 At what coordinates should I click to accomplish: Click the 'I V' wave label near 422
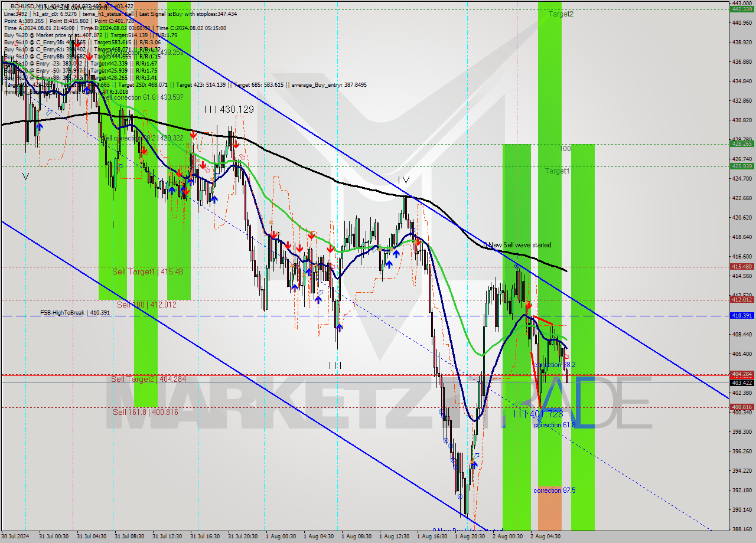[x=403, y=180]
